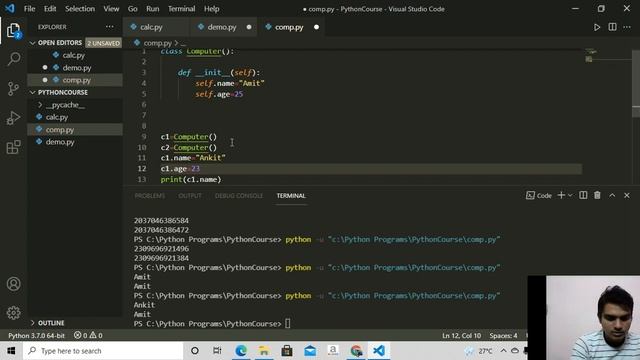
Task: Open the Terminal menu
Action: (x=181, y=9)
